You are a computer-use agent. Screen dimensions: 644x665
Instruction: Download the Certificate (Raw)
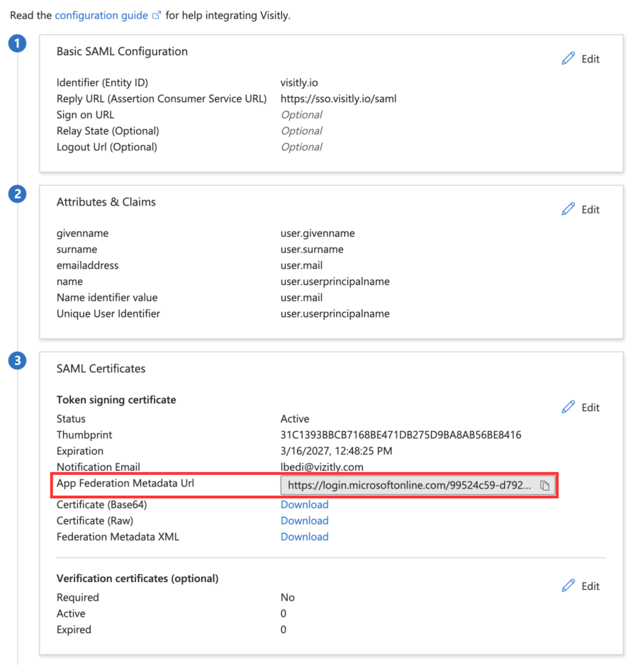pyautogui.click(x=304, y=520)
